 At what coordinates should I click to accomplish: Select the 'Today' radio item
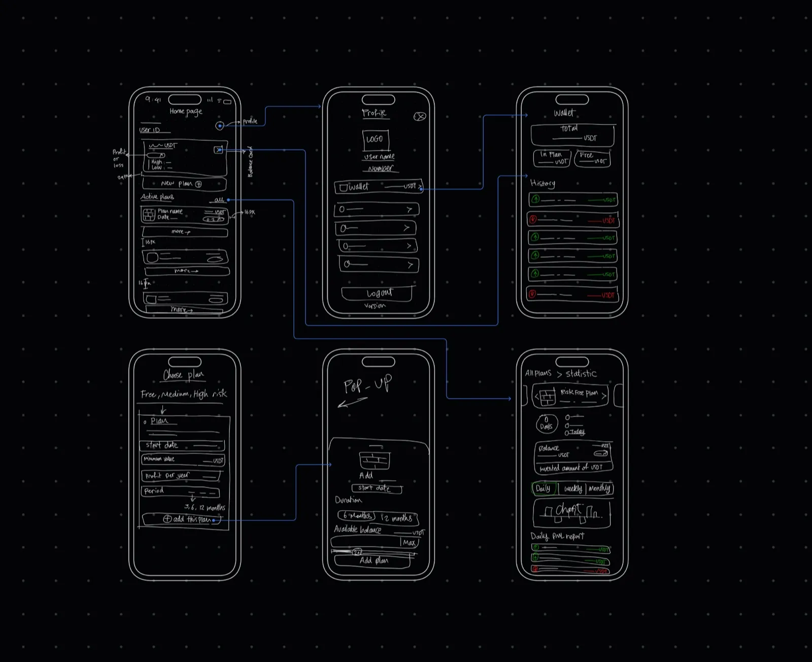tap(574, 433)
